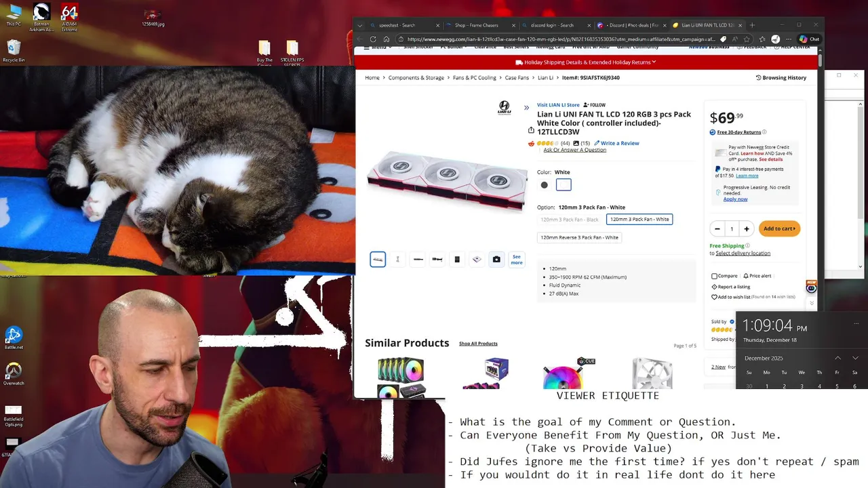Click Select delivery location link
The width and height of the screenshot is (868, 488).
point(743,253)
